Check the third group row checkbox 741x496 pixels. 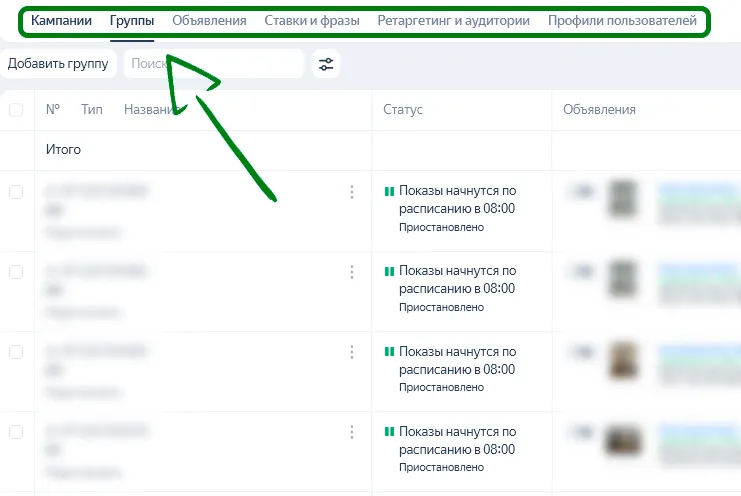click(16, 352)
